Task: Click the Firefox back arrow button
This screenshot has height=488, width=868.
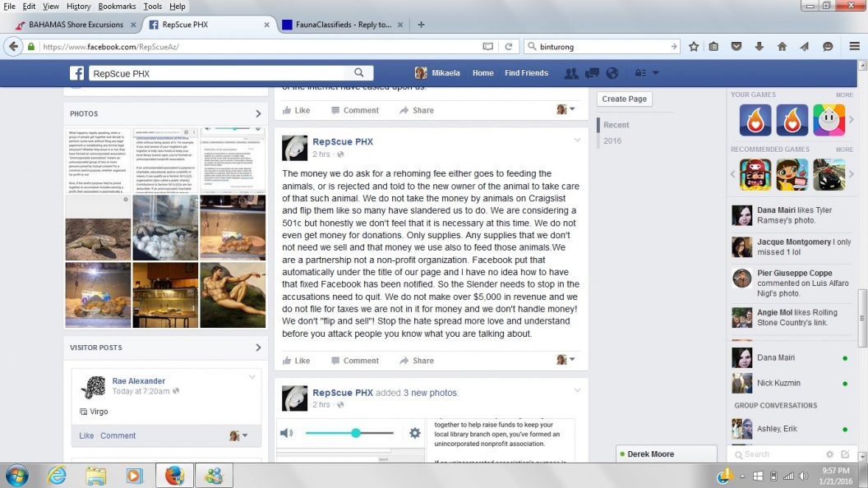Action: click(x=14, y=47)
